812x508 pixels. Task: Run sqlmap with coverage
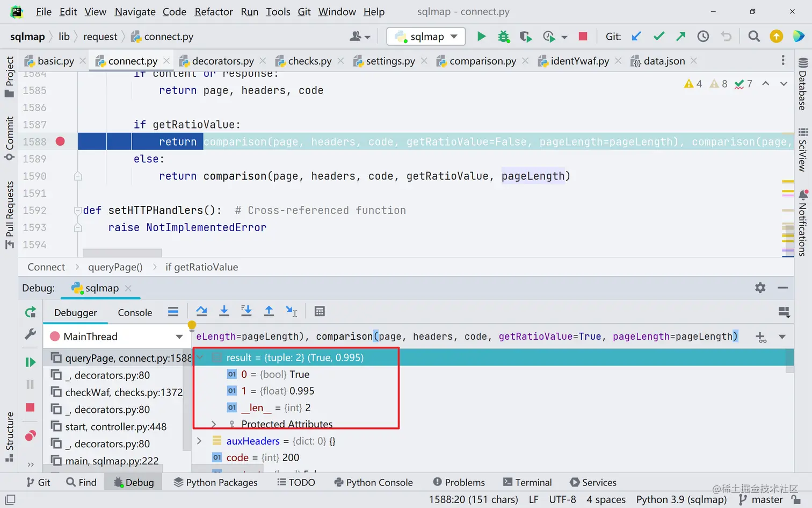(x=526, y=37)
